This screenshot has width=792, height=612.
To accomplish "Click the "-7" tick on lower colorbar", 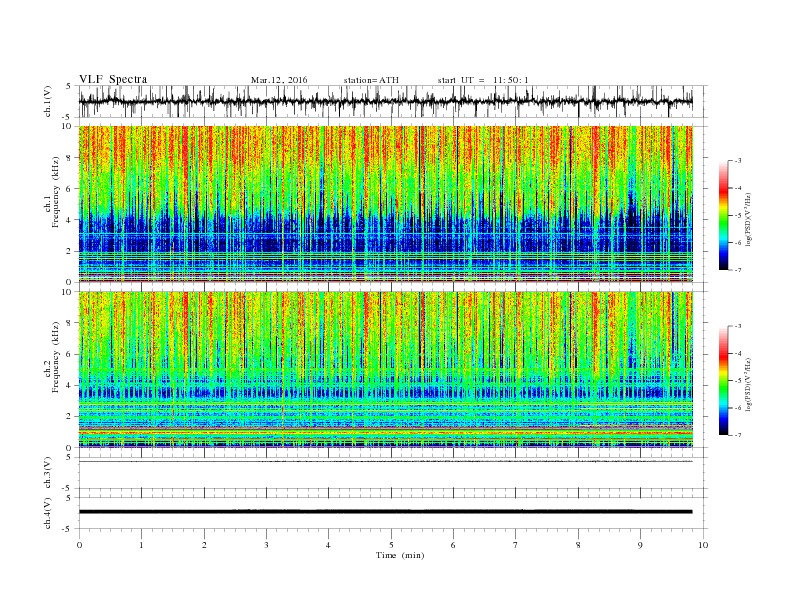I will coord(738,435).
